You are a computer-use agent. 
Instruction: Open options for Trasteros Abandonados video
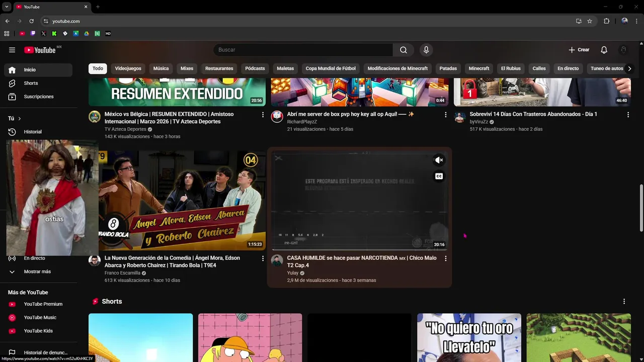628,115
